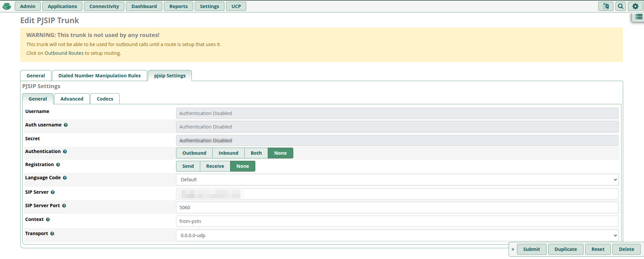Open the search magnifier icon
644x259 pixels.
coord(621,6)
